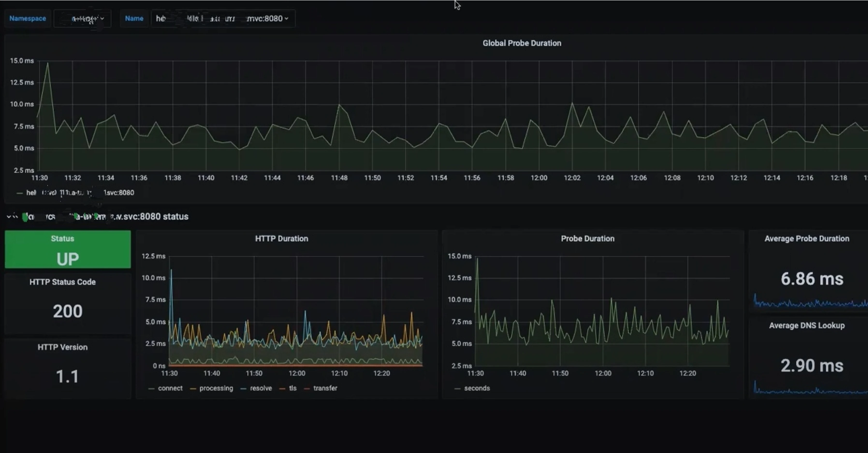Click the green UP status value
The image size is (868, 453).
click(x=68, y=259)
